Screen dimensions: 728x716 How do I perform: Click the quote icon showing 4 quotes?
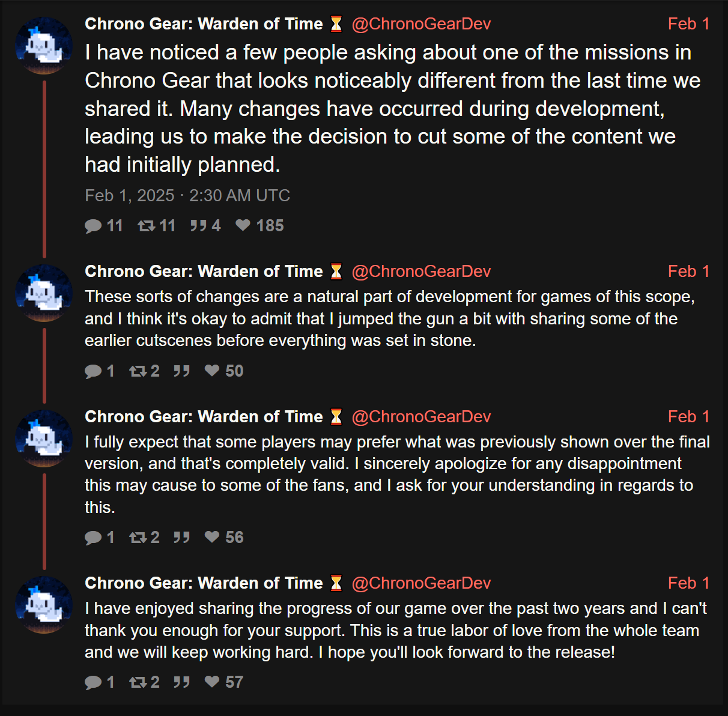(x=198, y=226)
